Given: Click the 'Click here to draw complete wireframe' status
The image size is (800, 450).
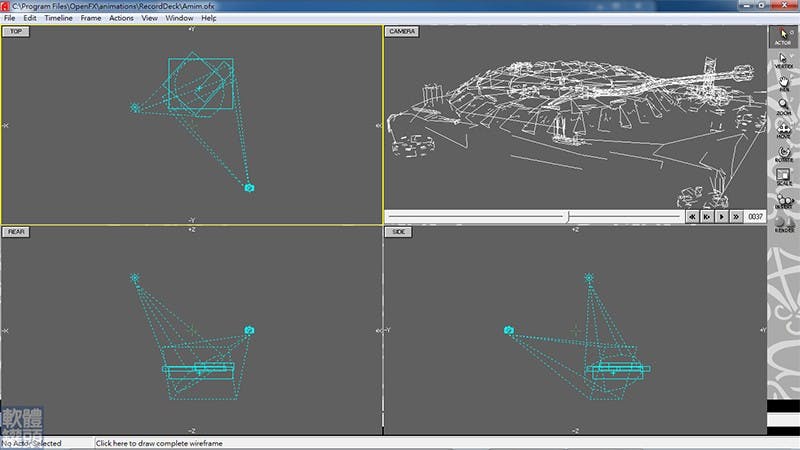Looking at the screenshot, I should click(x=159, y=443).
